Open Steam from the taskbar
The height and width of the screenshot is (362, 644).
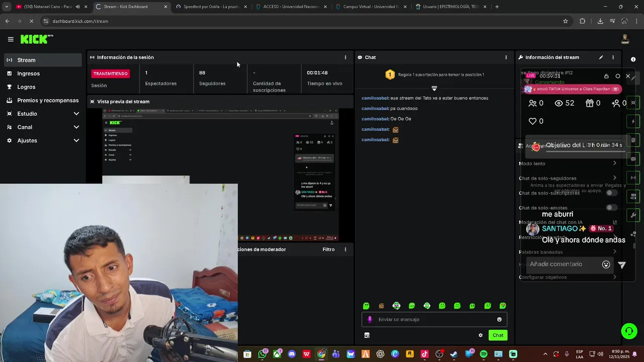(454, 354)
